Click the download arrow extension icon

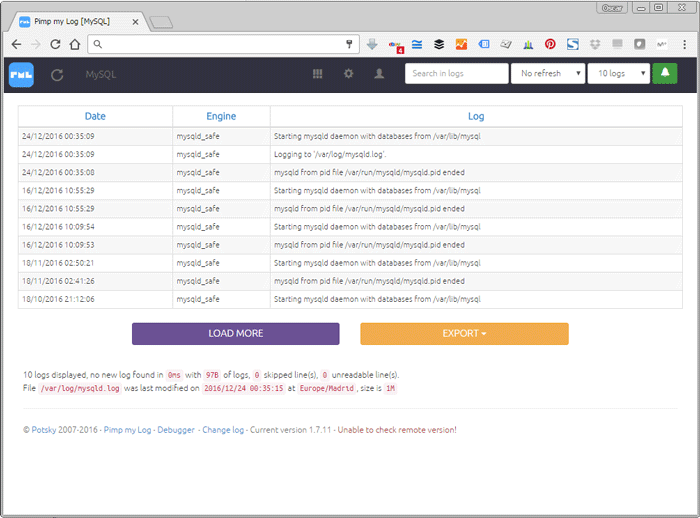[372, 44]
